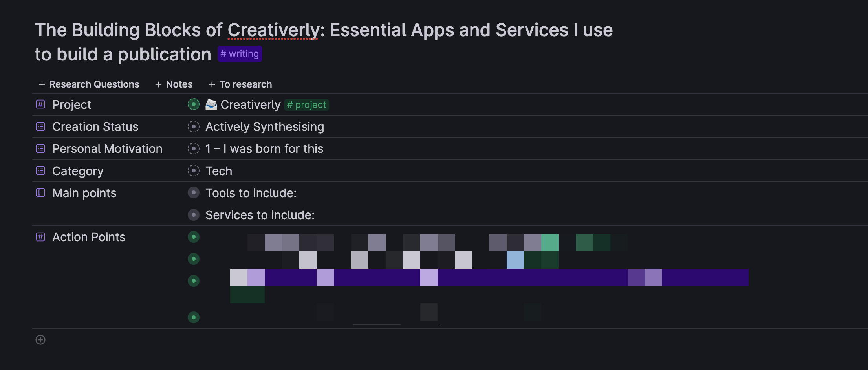The width and height of the screenshot is (868, 370).
Task: Select the Actively Synthesising option bullet
Action: 194,126
